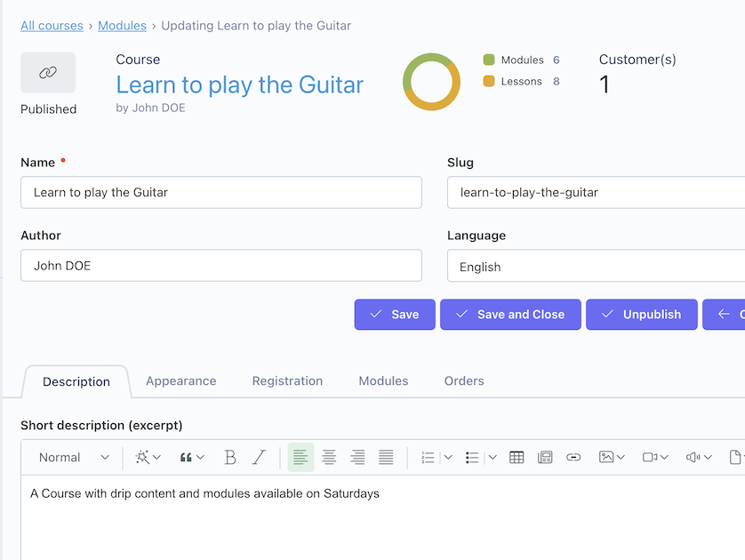Expand the image insert options arrow
Screen dimensions: 745x560
pyautogui.click(x=621, y=457)
